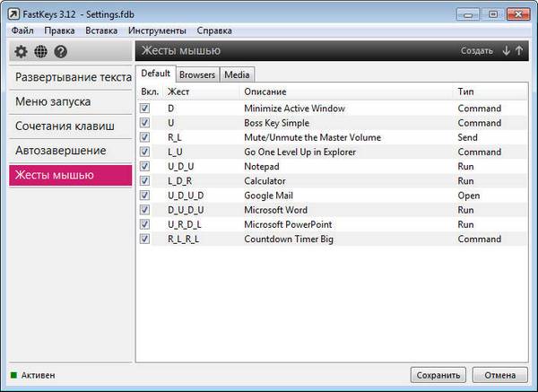Click the move down arrow icon
Screen dimensions: 538x392
coord(507,51)
